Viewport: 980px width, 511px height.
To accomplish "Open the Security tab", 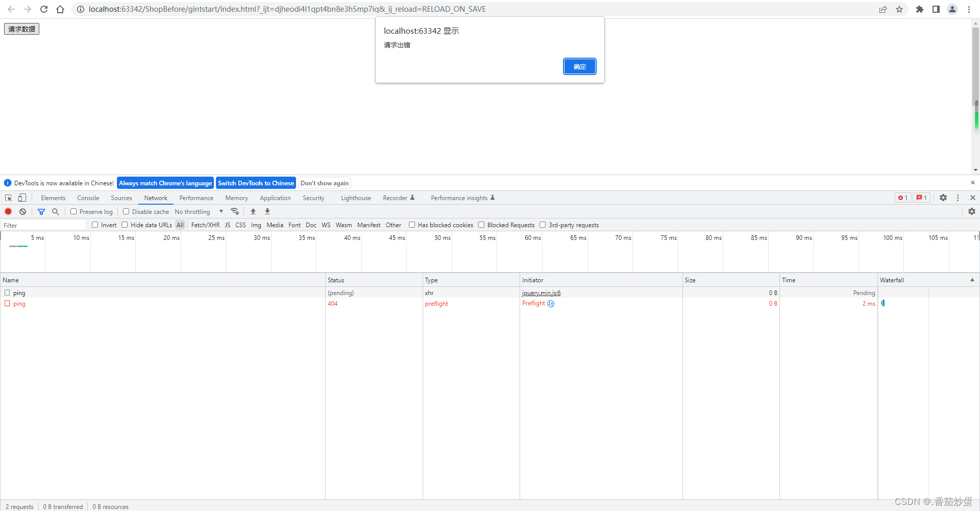I will [313, 198].
